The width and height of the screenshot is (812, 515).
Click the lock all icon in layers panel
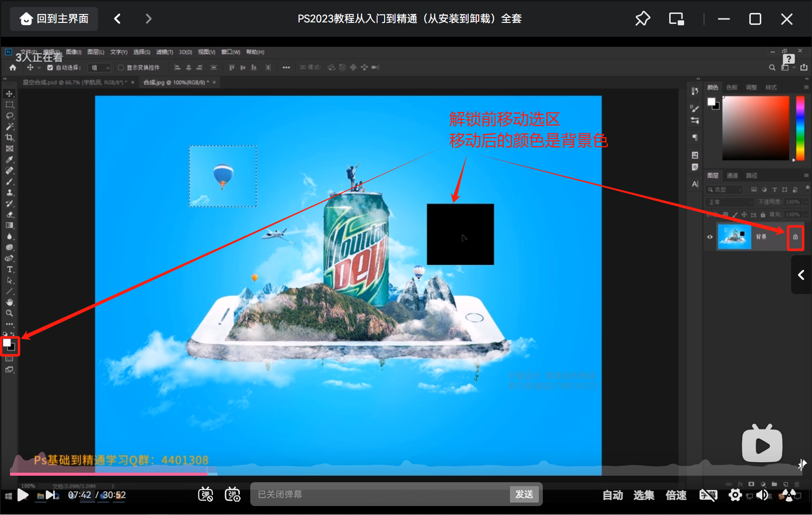point(763,215)
